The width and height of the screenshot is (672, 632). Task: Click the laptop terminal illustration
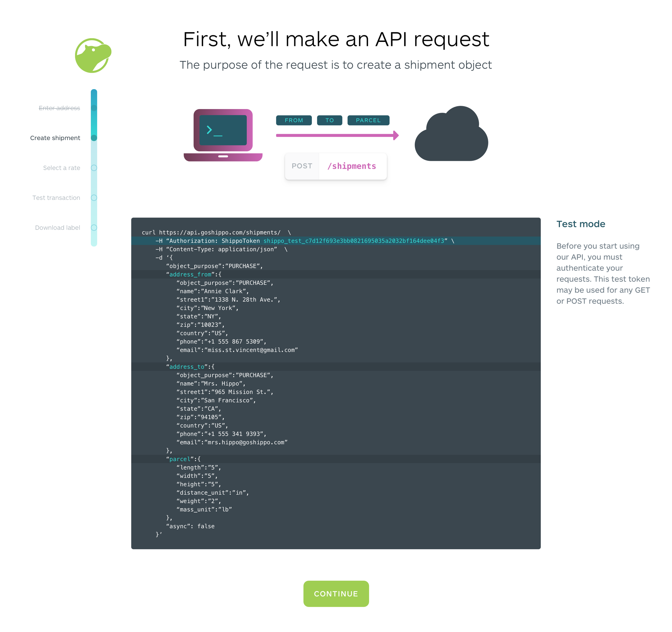pos(223,135)
